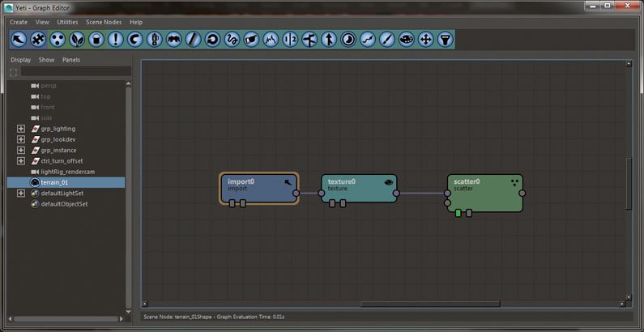Click the texture palette toolbar icon
644x332 pixels.
(407, 40)
